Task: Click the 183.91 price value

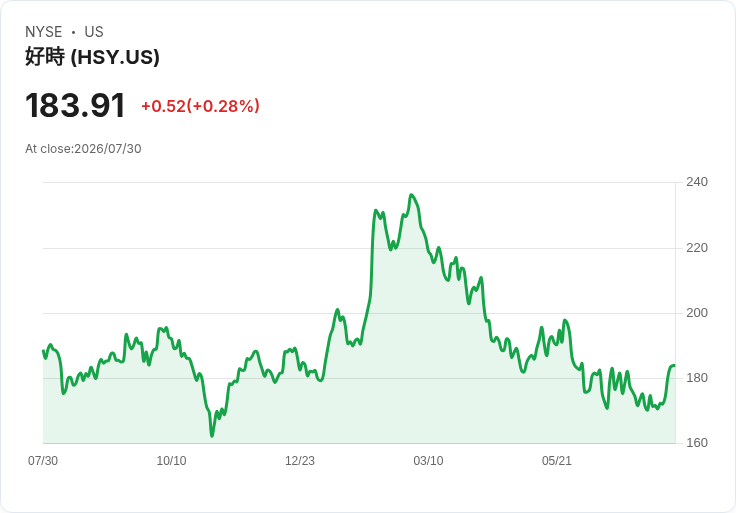Action: tap(75, 105)
